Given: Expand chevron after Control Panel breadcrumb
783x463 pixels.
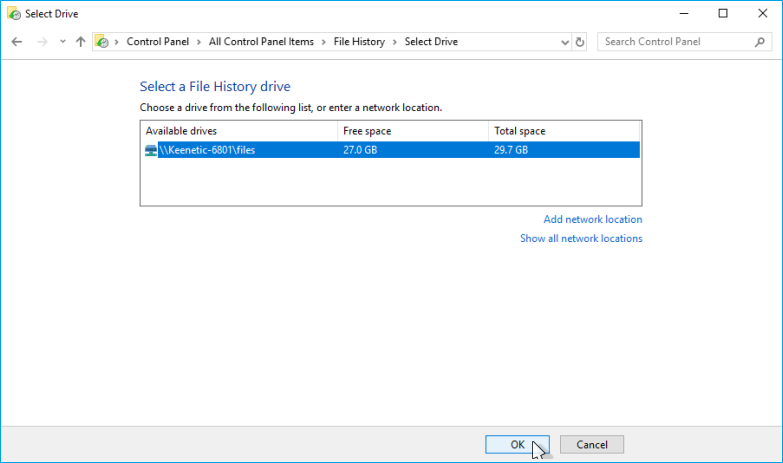Looking at the screenshot, I should 201,42.
